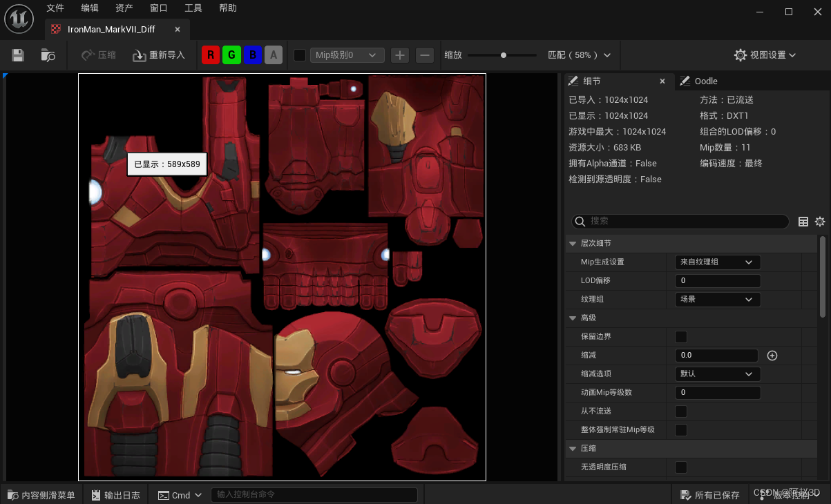Maximize the editor window
831x504 pixels.
789,12
